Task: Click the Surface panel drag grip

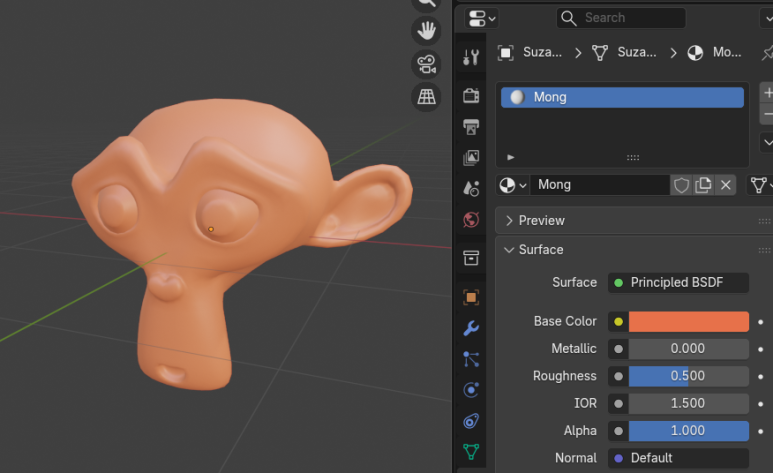Action: (x=765, y=251)
